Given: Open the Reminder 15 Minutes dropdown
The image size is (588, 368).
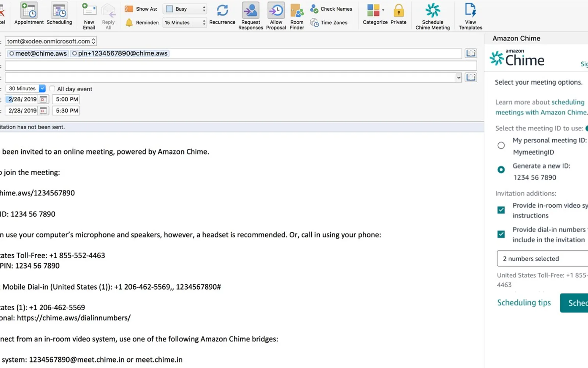Looking at the screenshot, I should 185,22.
